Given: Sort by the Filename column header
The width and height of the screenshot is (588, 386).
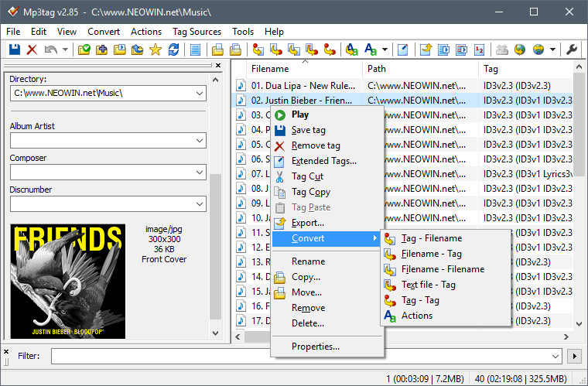Looking at the screenshot, I should click(304, 69).
